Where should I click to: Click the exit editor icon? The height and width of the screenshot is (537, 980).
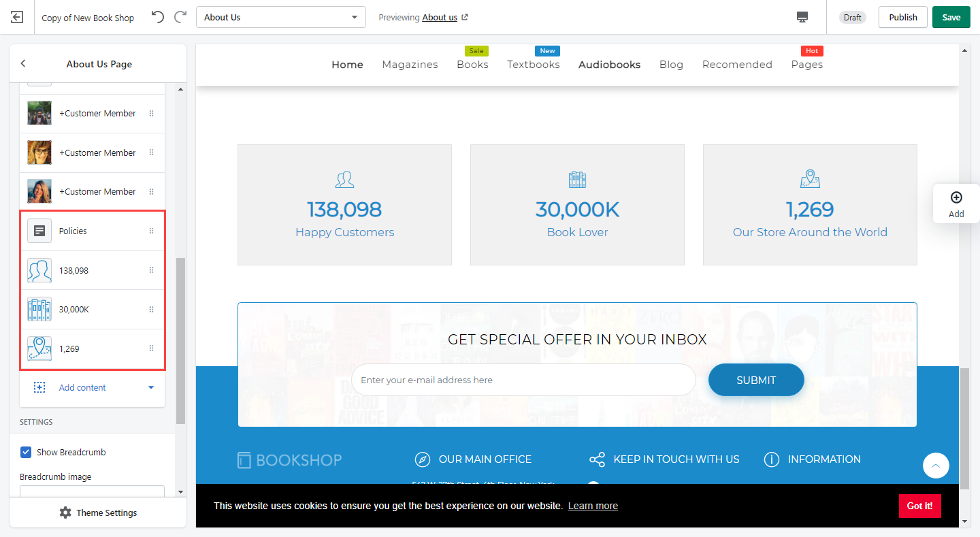pos(17,17)
